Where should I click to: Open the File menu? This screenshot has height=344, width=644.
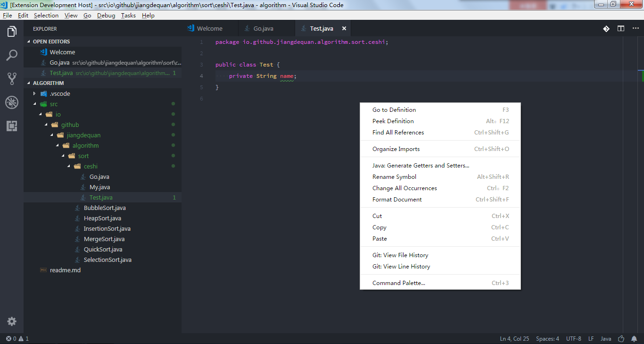pyautogui.click(x=8, y=16)
